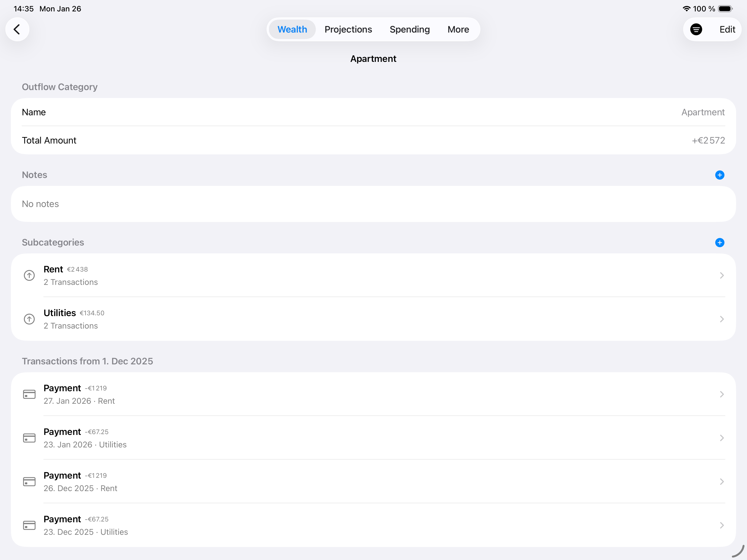747x560 pixels.
Task: Open 27. Jan 2026 Rent payment chevron
Action: (722, 394)
